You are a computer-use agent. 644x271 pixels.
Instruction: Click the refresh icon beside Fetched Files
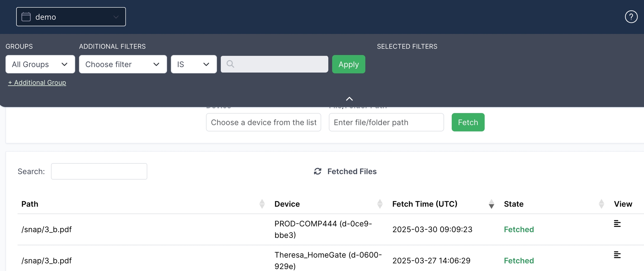click(318, 171)
